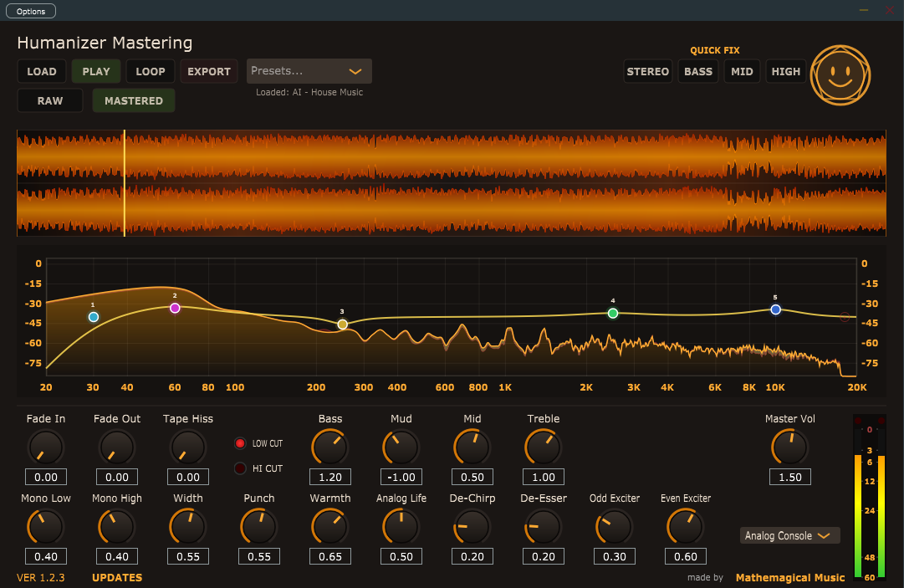Apply STEREO quick fix
Screen dimensions: 904x588
[x=647, y=71]
